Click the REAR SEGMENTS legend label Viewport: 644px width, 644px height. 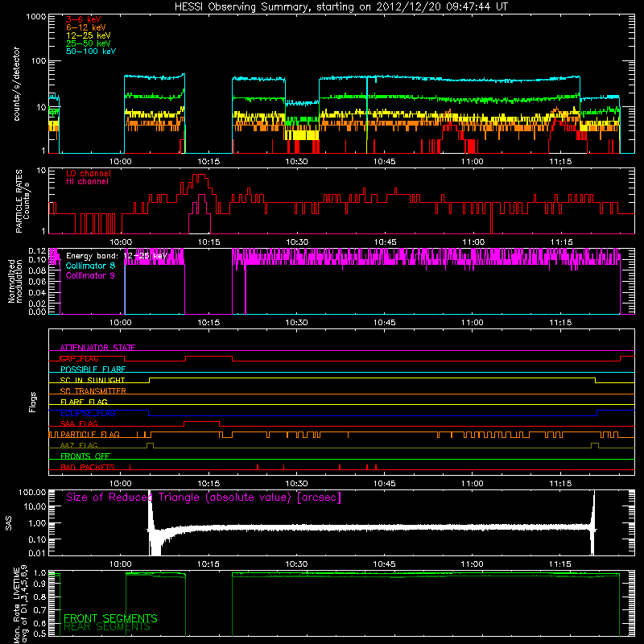[x=107, y=627]
